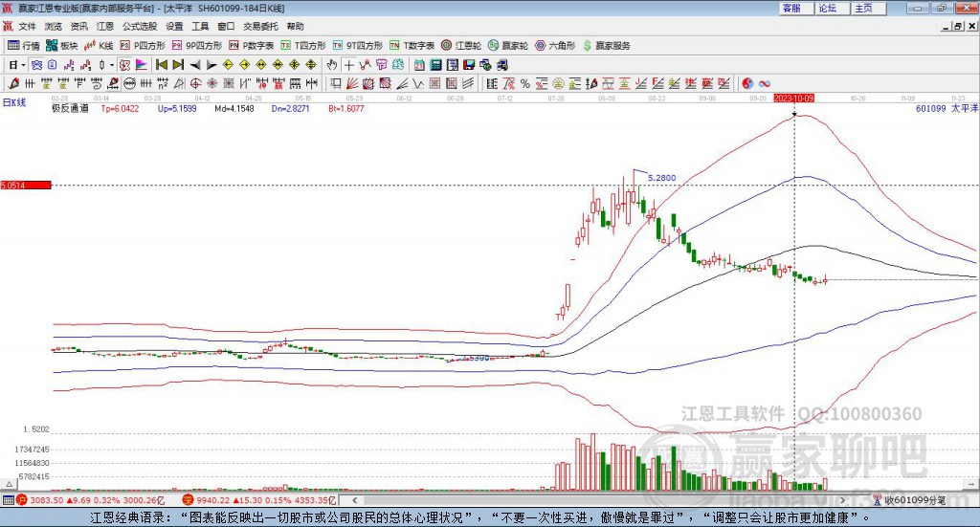
Task: Open the 公式选股 menu
Action: [140, 26]
